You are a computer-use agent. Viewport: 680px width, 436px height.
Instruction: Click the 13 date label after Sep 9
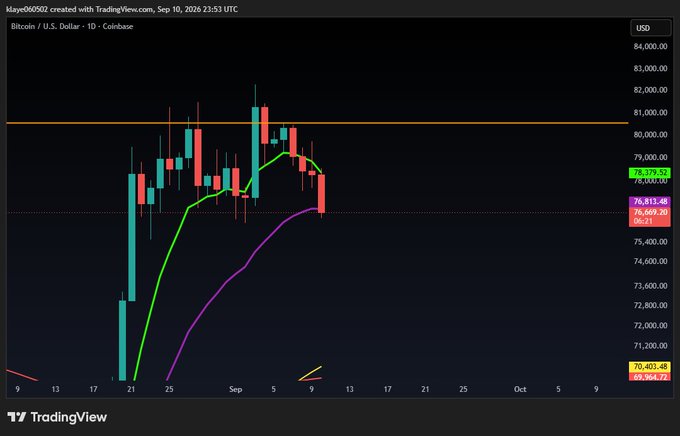[350, 390]
